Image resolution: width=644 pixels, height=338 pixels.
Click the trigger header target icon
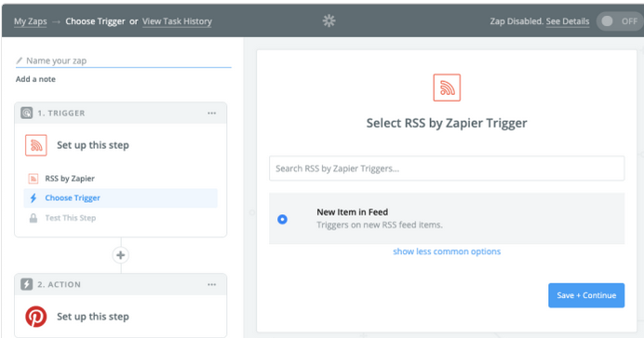pos(27,113)
